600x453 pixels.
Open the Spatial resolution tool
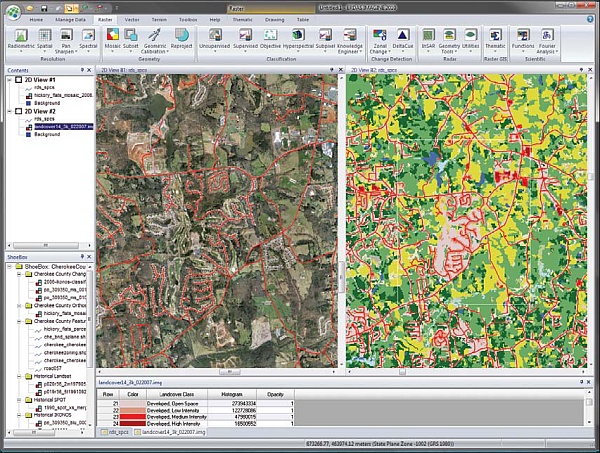[45, 41]
